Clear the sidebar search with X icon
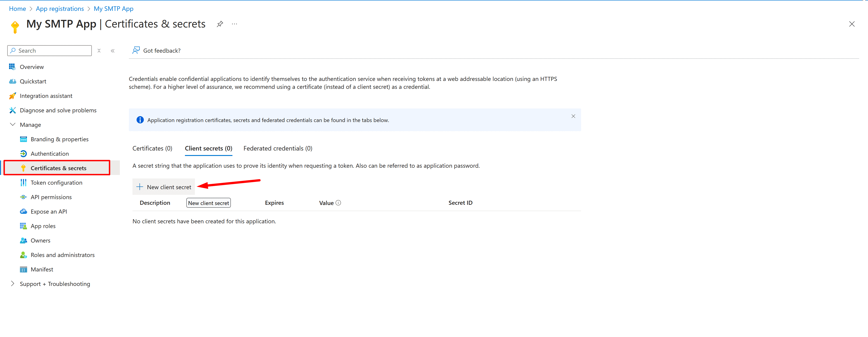This screenshot has height=337, width=868. [x=99, y=51]
